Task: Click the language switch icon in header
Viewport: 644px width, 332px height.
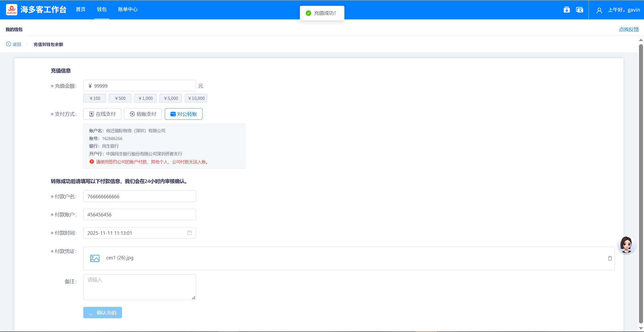Action: point(579,10)
